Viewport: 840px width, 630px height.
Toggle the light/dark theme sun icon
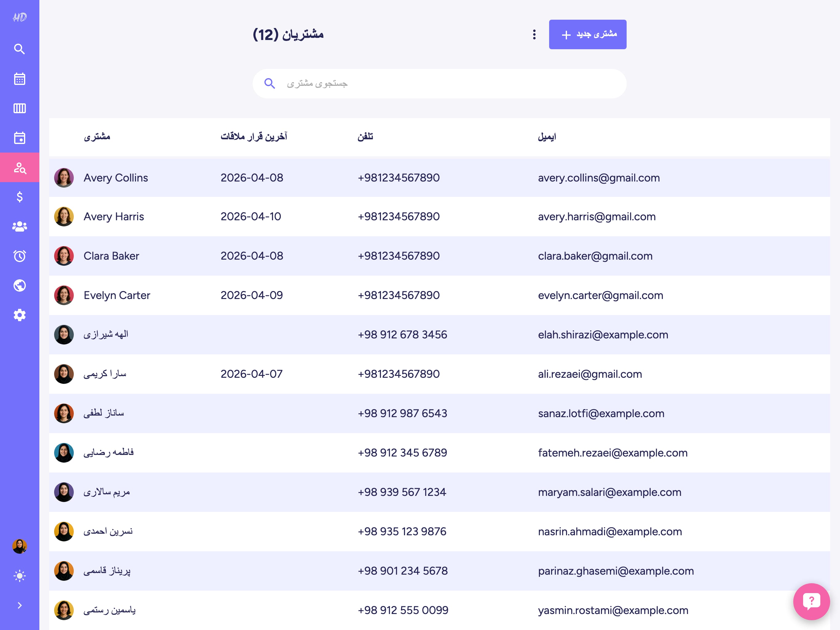[x=19, y=576]
